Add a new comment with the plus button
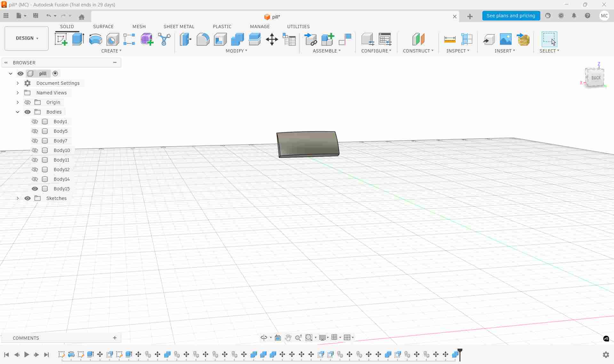Image resolution: width=614 pixels, height=364 pixels. coord(115,338)
